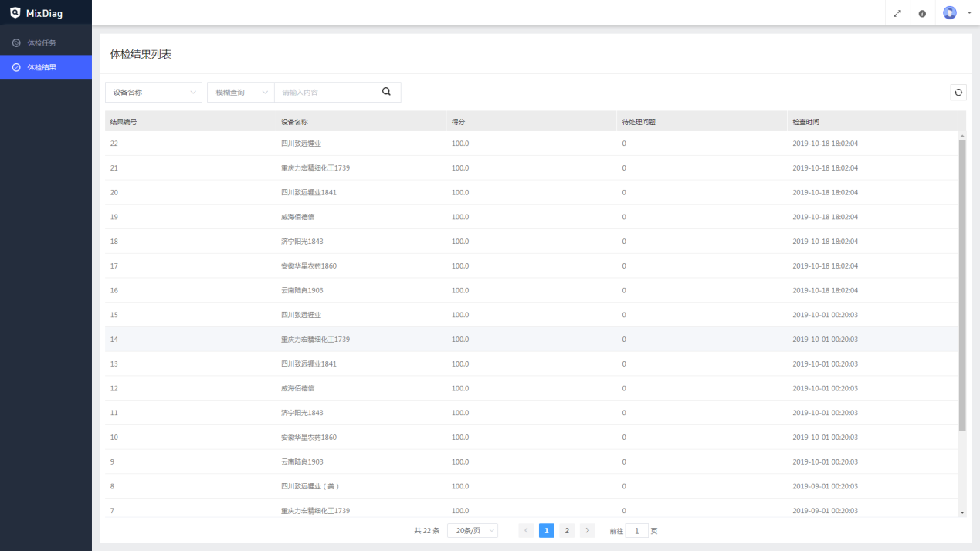Open the info icon in header
The height and width of the screenshot is (551, 980).
(x=922, y=13)
